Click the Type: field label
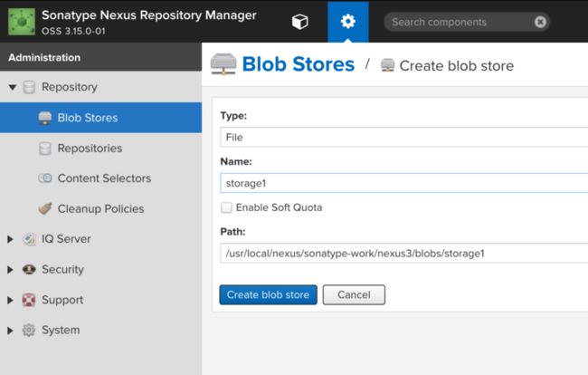Image resolution: width=588 pixels, height=375 pixels. [x=233, y=116]
